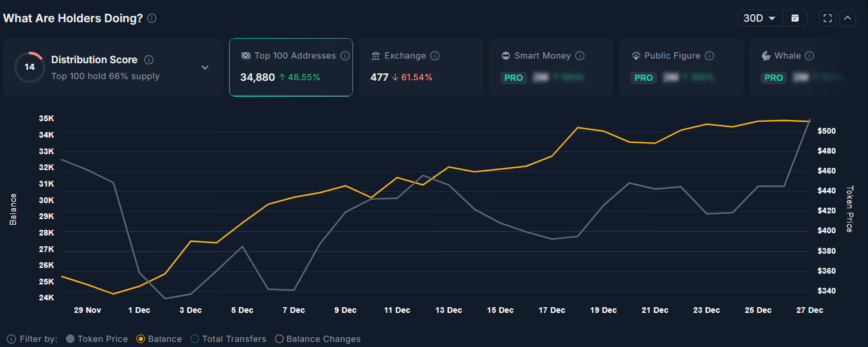Click info icon next to Public Figure
Viewport: 868px width, 347px height.
click(x=709, y=56)
